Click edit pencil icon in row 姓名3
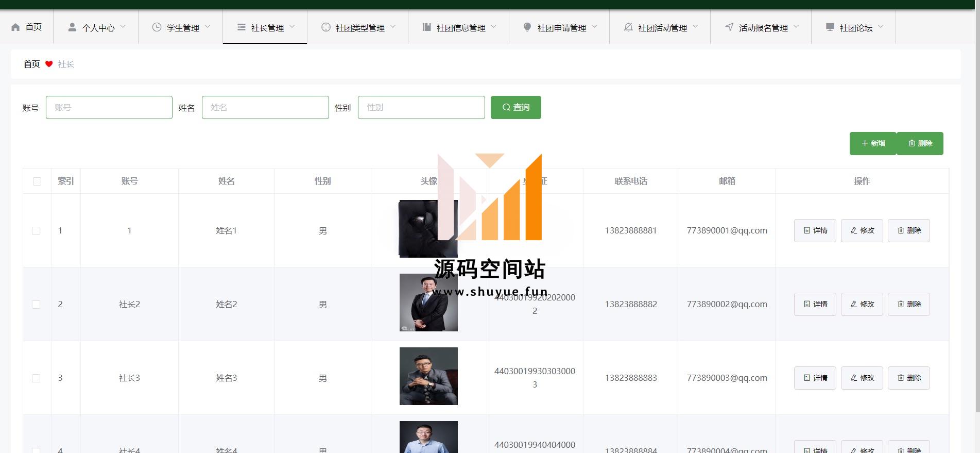 pyautogui.click(x=854, y=378)
